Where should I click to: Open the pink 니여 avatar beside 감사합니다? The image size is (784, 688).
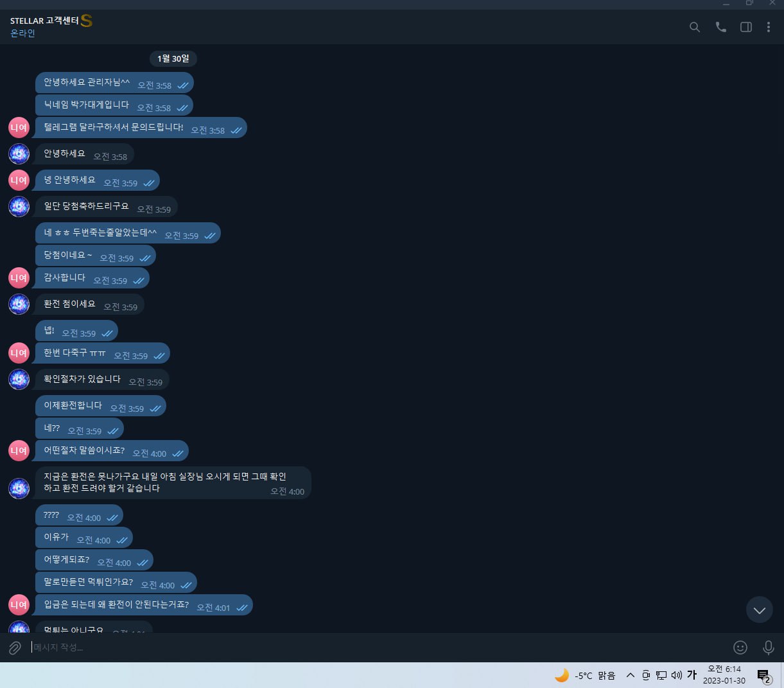19,278
